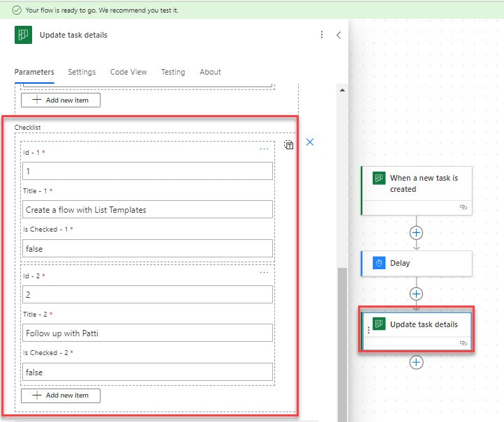The width and height of the screenshot is (504, 422).
Task: Collapse the panel with the left chevron
Action: (339, 35)
